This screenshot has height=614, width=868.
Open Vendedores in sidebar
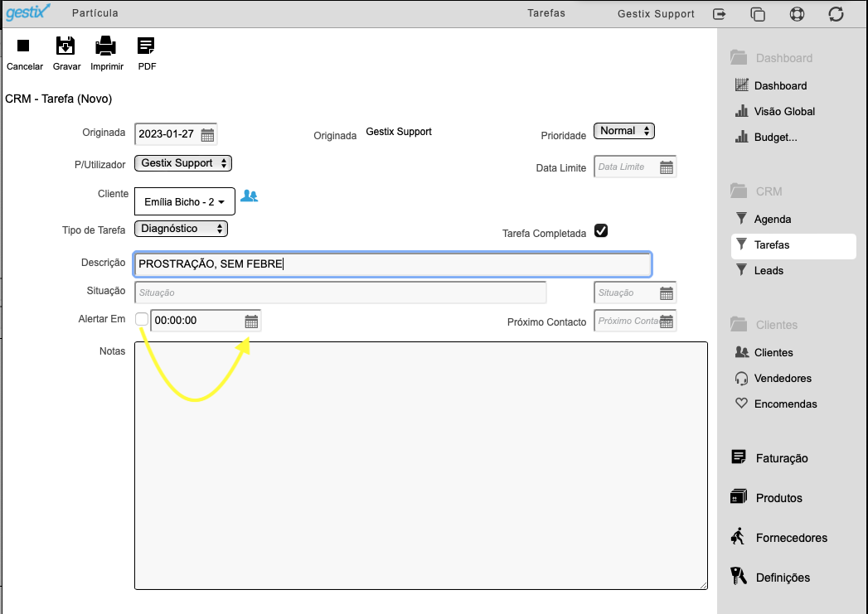point(773,378)
